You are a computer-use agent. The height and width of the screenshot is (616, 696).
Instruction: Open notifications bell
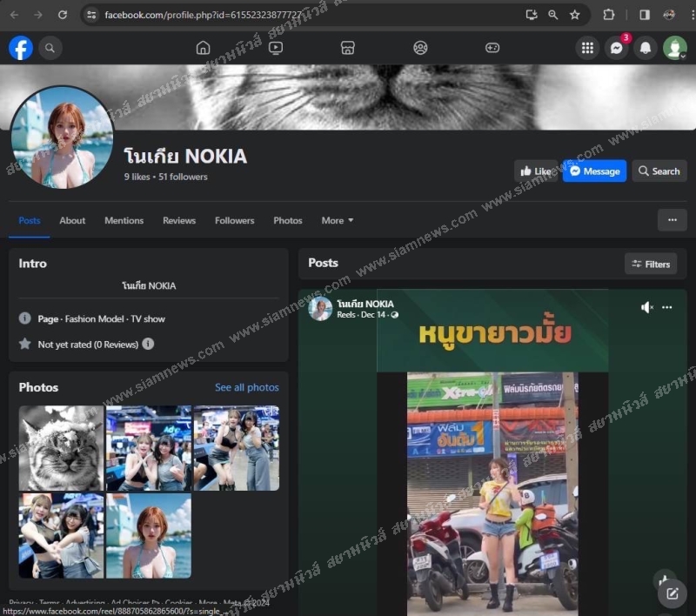[646, 48]
